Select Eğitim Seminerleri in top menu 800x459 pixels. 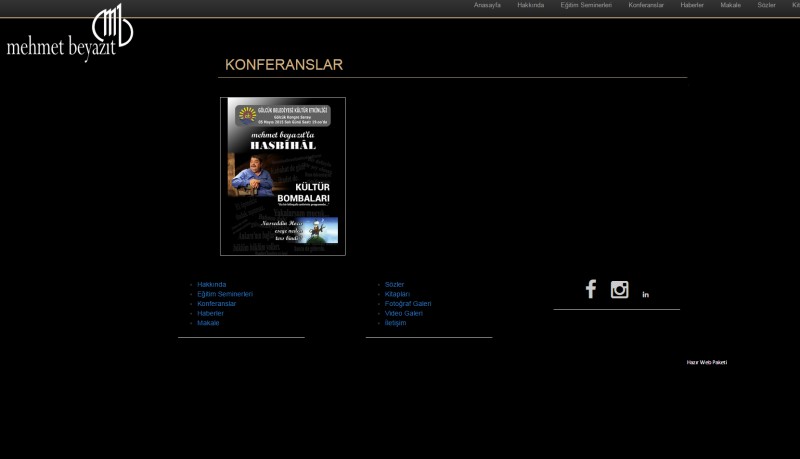click(x=586, y=5)
